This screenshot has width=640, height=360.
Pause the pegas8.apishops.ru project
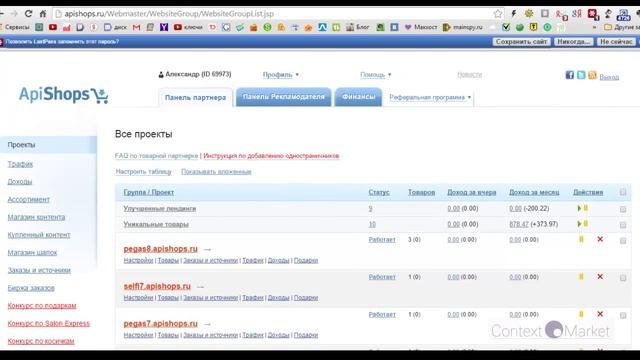click(581, 239)
